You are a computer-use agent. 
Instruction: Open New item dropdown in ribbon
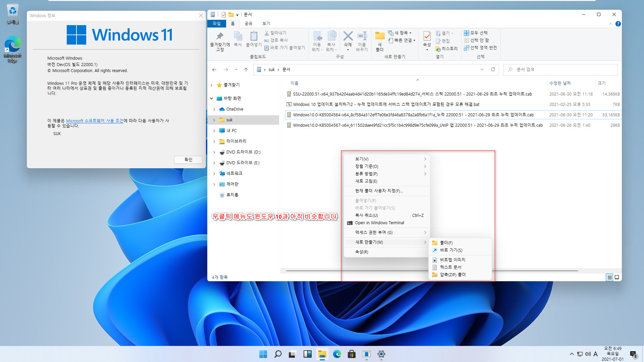point(400,33)
